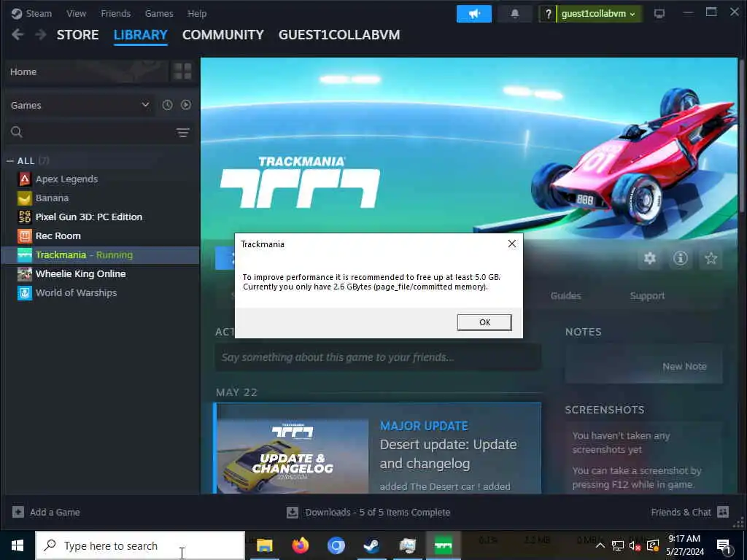Open guest1collabvm account dropdown

point(598,14)
